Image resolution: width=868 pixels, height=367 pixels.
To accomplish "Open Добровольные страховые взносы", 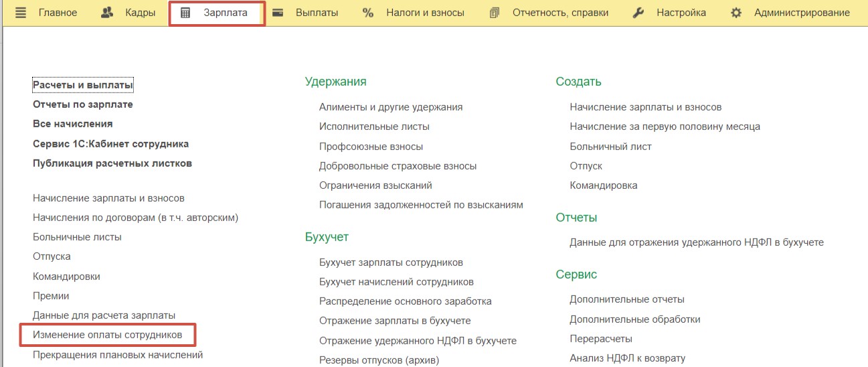I will tap(398, 165).
